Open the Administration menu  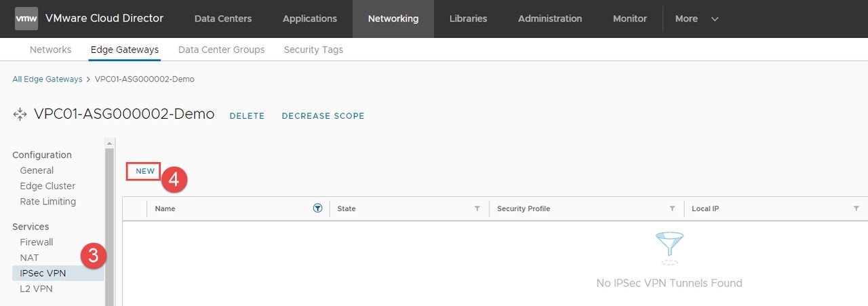point(549,19)
